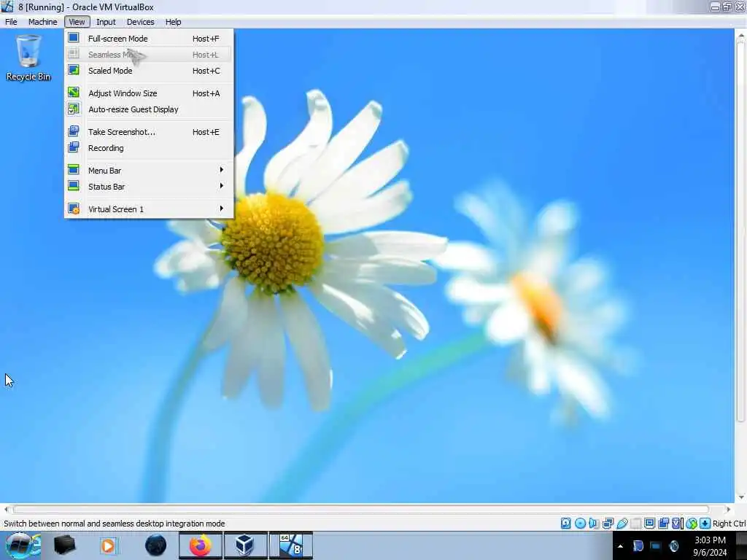Select the Recycle Bin desktop icon
This screenshot has height=560, width=747.
tap(28, 58)
